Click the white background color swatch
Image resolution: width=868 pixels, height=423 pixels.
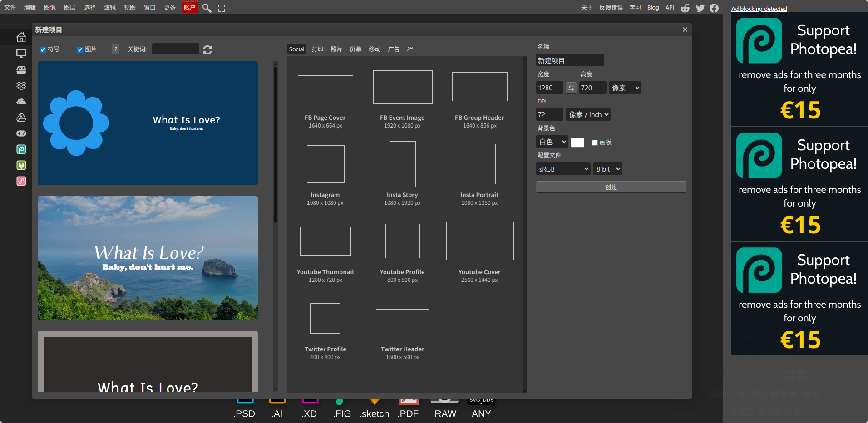pos(577,143)
